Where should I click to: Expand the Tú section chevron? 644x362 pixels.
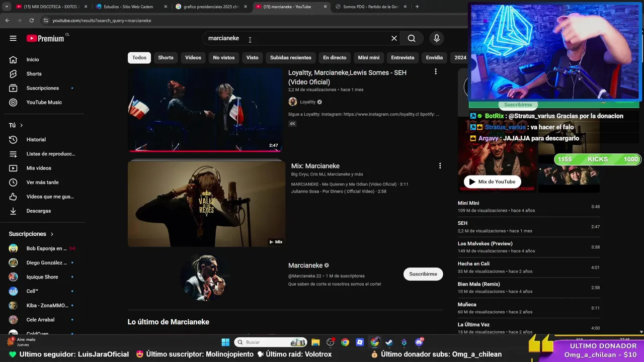[21, 125]
